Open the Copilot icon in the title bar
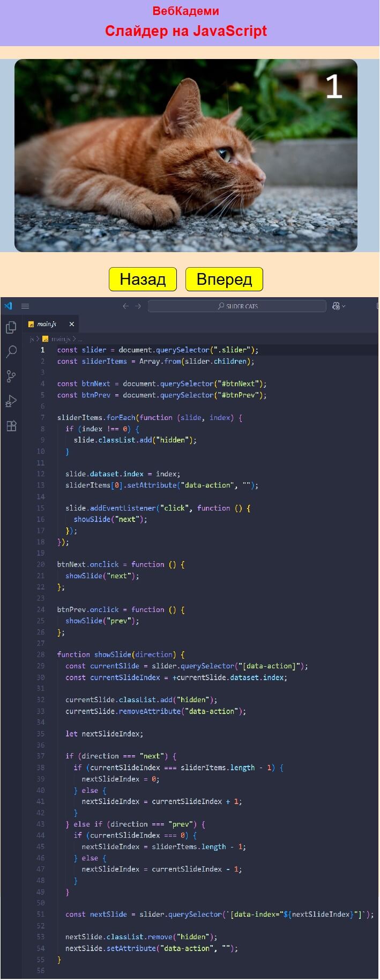This screenshot has height=980, width=380. tap(336, 306)
